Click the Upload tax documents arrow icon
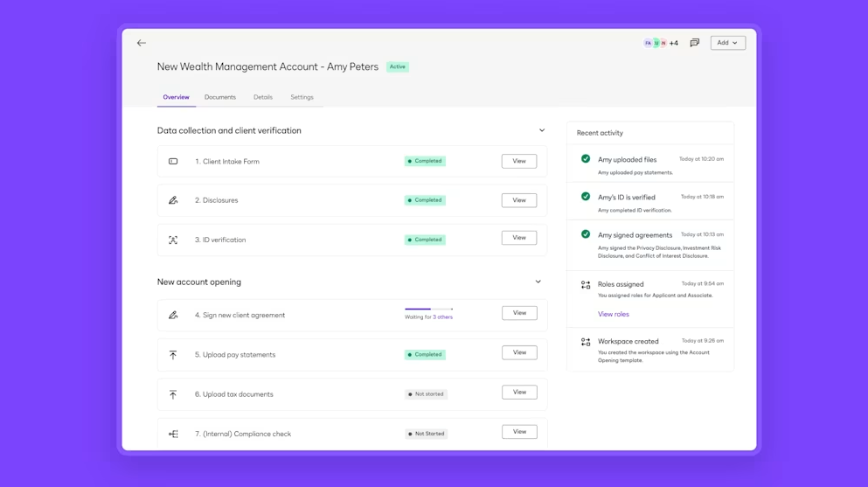This screenshot has height=487, width=868. click(173, 394)
